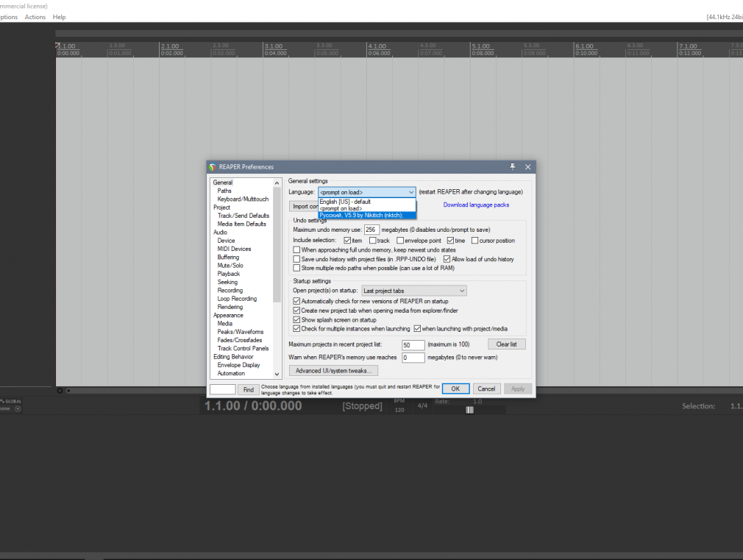Open Loop Recording settings page

tap(237, 299)
